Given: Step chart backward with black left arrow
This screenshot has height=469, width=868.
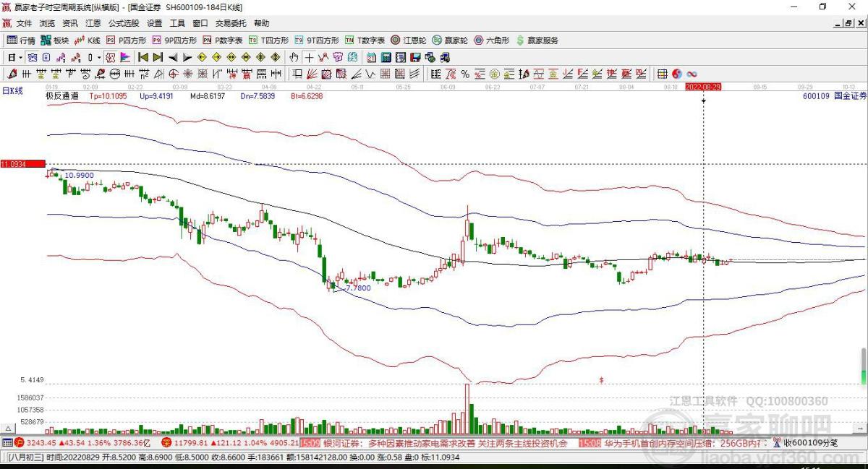Looking at the screenshot, I should pyautogui.click(x=173, y=57).
